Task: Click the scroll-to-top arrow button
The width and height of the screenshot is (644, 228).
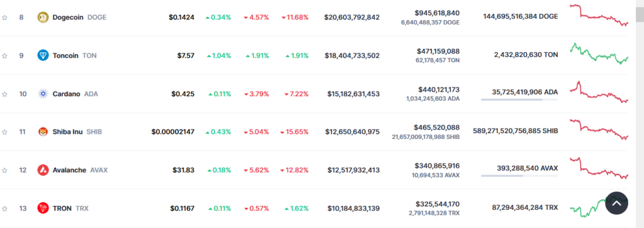Action: point(616,203)
